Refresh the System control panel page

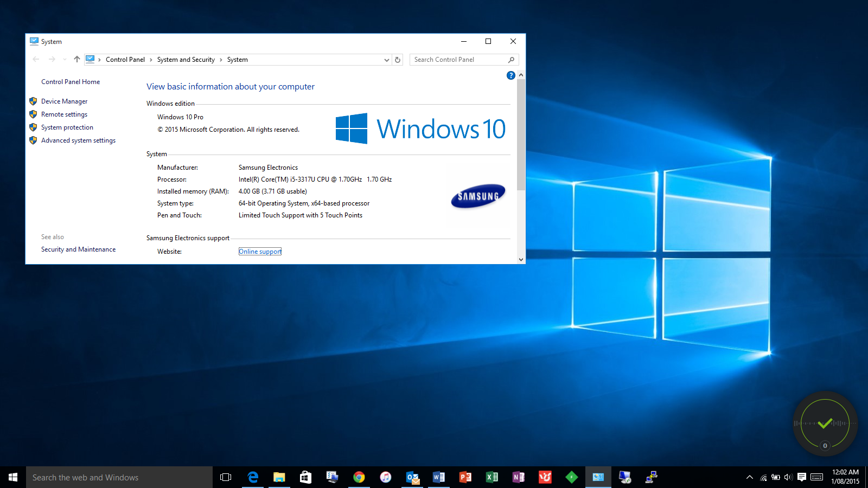pos(398,60)
